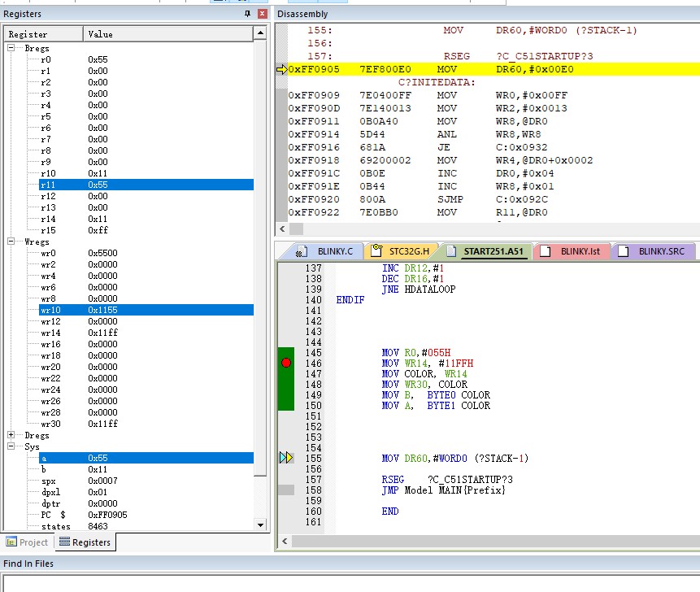Select register r15 in Bregs
This screenshot has height=592, width=700.
(x=48, y=230)
